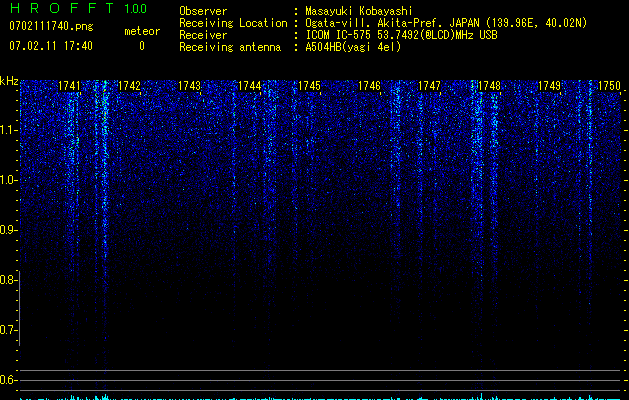Click the 1743 time marker

click(x=189, y=86)
